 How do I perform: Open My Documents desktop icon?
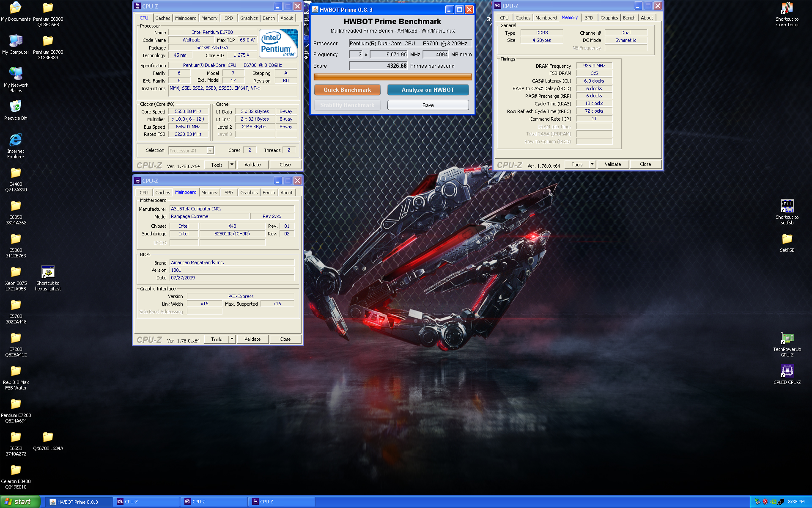(16, 11)
